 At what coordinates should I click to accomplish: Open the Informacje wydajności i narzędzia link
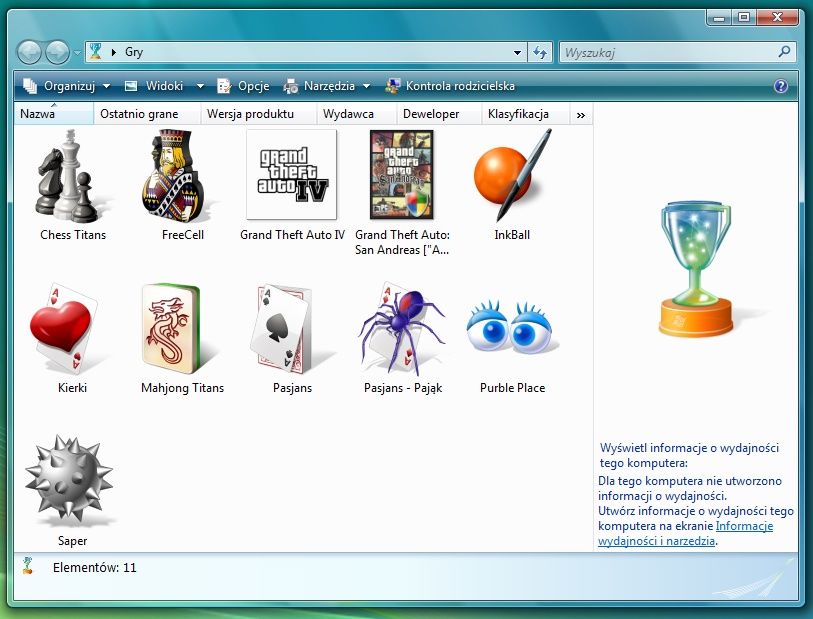click(685, 533)
